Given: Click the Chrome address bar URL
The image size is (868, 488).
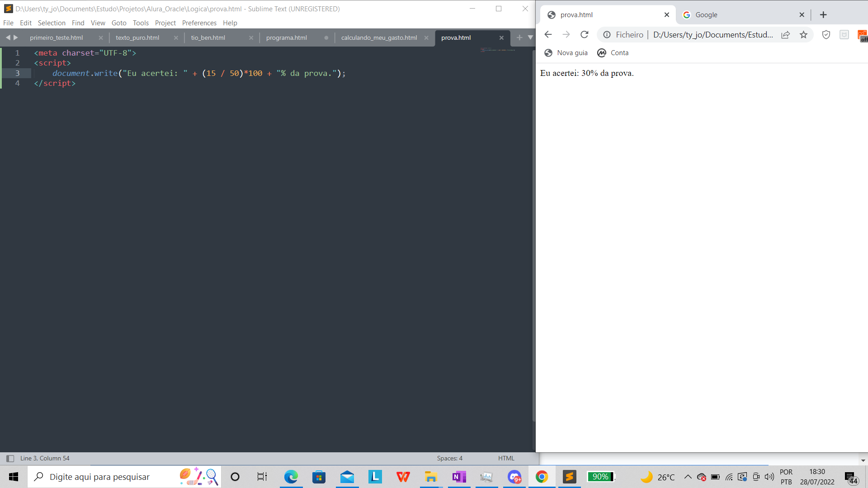Looking at the screenshot, I should (713, 35).
